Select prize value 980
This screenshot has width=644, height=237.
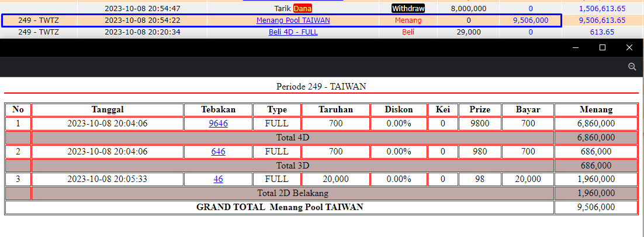480,152
